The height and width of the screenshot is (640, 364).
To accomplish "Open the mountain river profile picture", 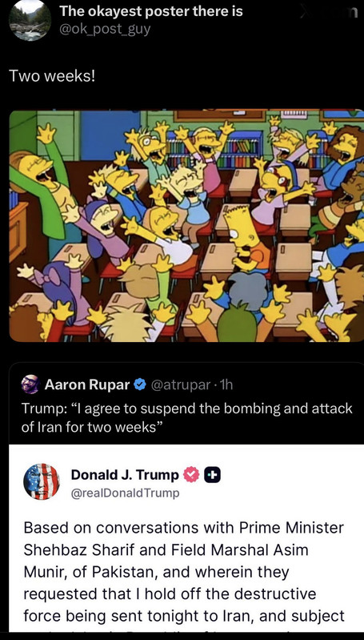I will [x=30, y=19].
